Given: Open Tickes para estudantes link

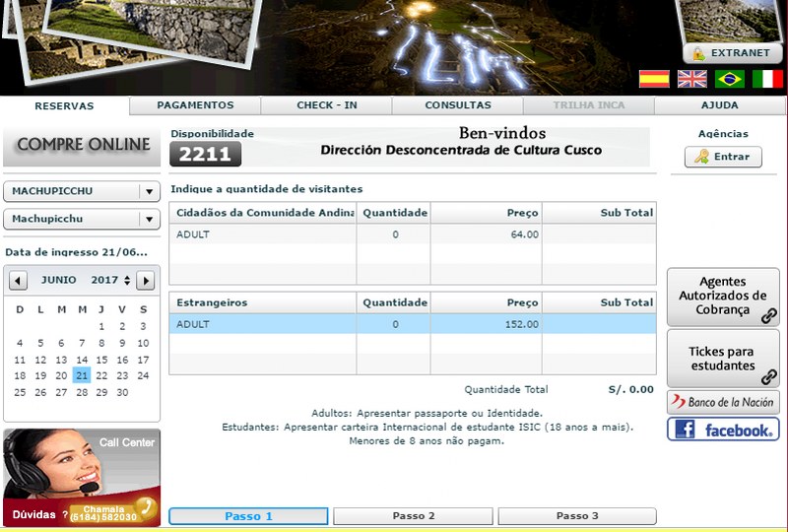Looking at the screenshot, I should [x=723, y=359].
